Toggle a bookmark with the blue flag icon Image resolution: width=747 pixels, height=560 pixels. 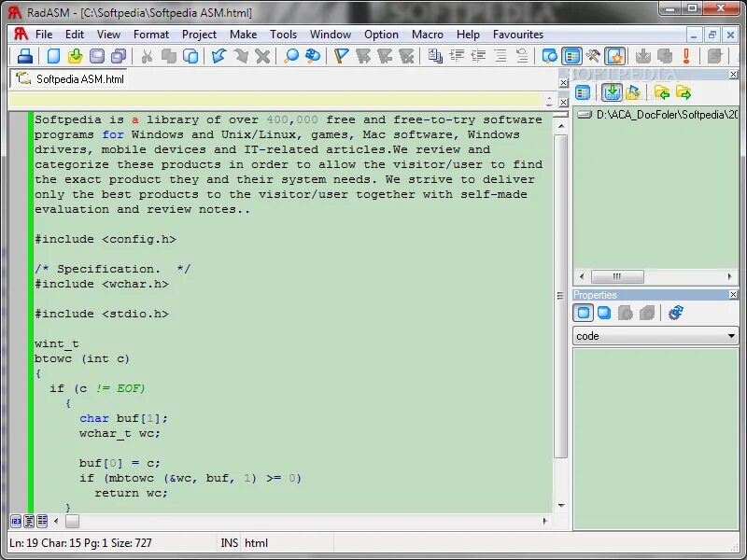(x=341, y=56)
